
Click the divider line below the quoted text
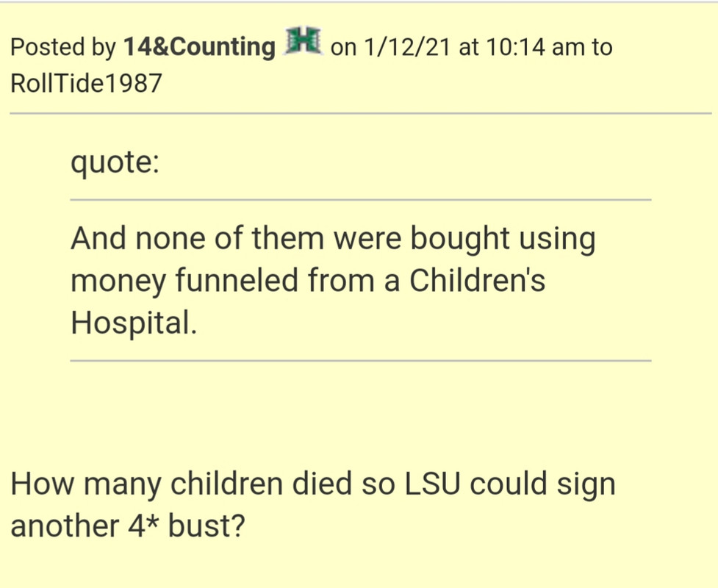pyautogui.click(x=361, y=361)
